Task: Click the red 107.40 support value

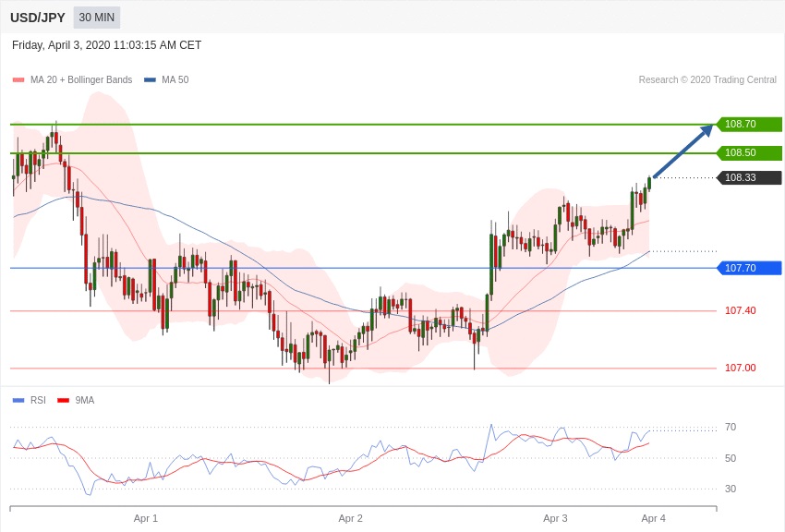Action: [x=741, y=310]
